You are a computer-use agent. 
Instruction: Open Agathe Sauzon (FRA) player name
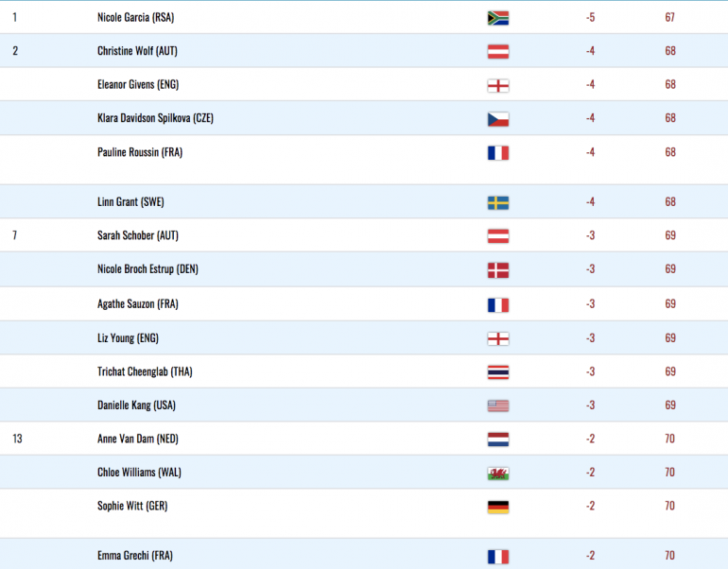(138, 304)
